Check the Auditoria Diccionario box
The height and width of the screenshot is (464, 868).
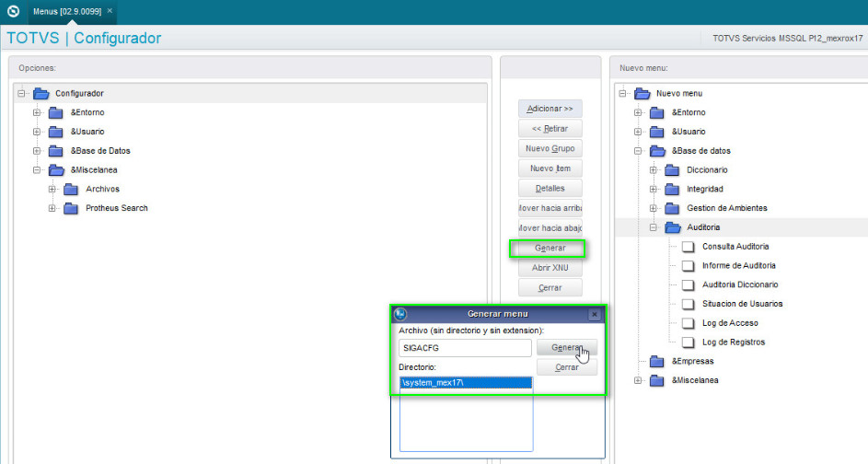(689, 285)
